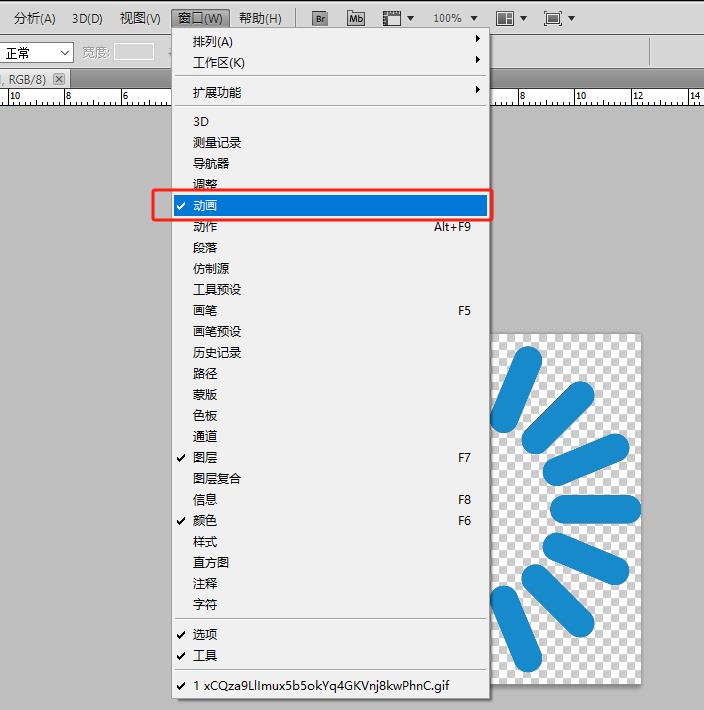Open the 分析(A) menu
This screenshot has height=710, width=704.
pyautogui.click(x=34, y=19)
